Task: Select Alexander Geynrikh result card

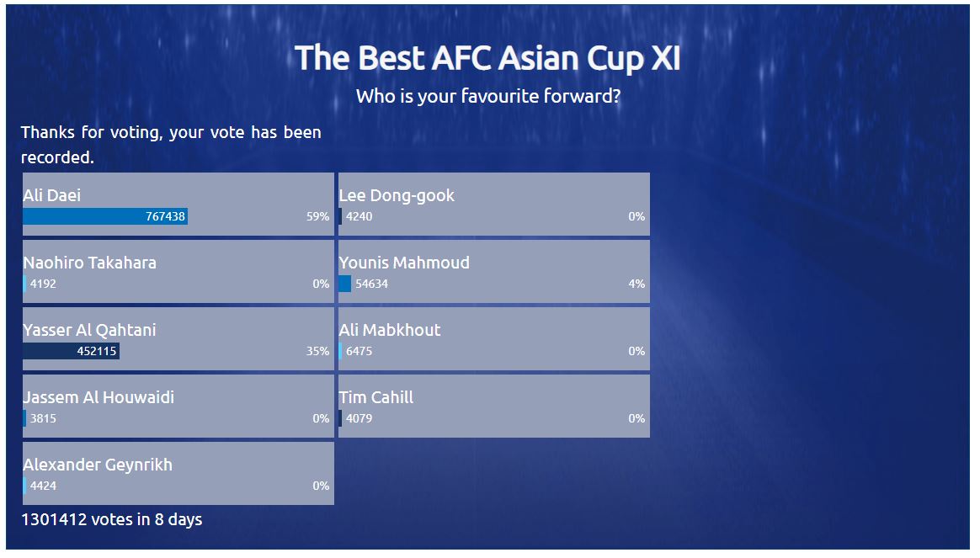Action: click(x=178, y=474)
